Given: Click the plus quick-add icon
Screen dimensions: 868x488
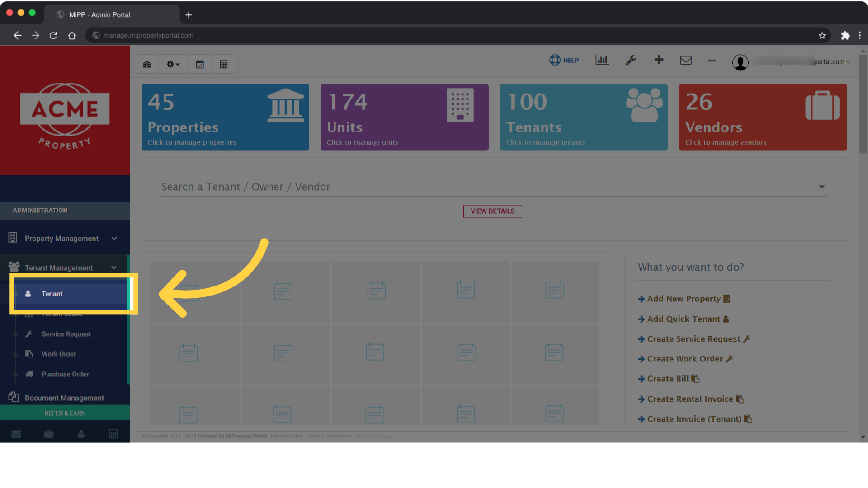Looking at the screenshot, I should pyautogui.click(x=659, y=60).
